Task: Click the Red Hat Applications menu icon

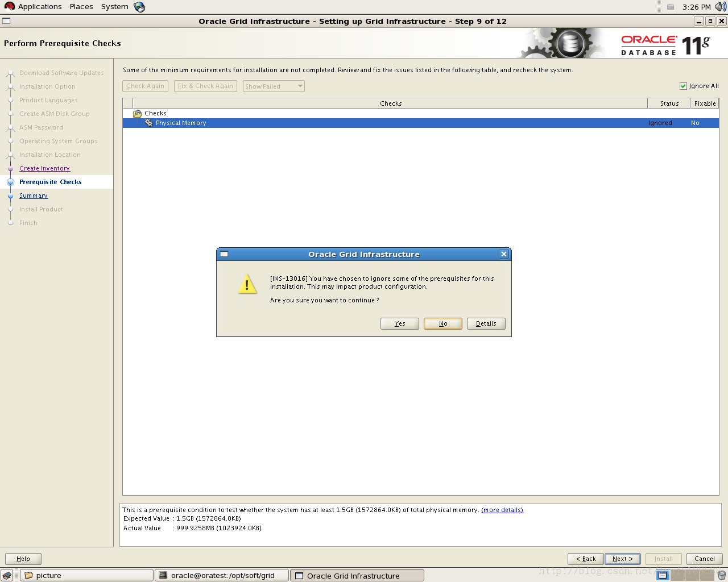Action: point(9,7)
